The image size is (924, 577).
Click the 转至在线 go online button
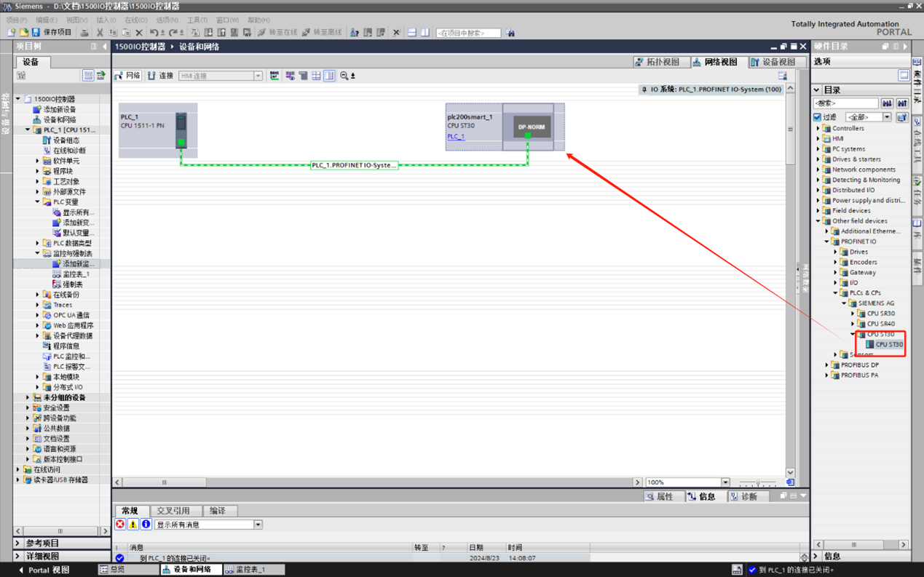(x=277, y=33)
